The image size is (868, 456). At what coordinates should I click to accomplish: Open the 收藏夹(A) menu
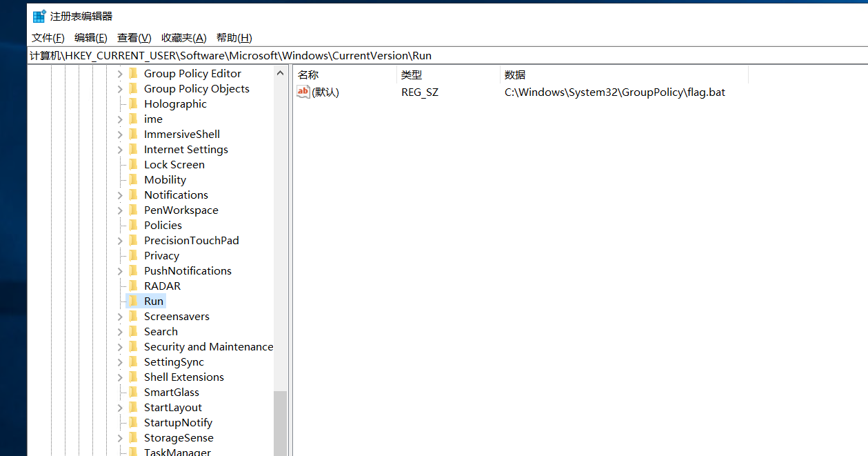(184, 38)
